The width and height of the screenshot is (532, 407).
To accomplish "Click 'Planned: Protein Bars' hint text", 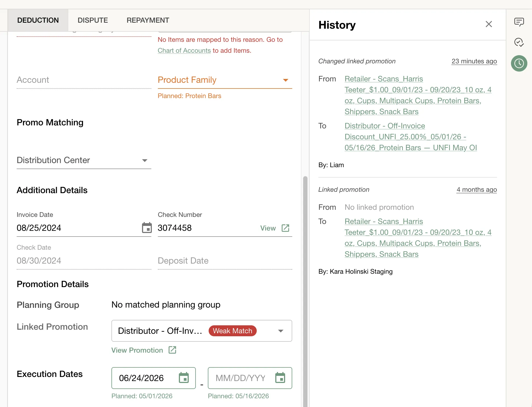I will 190,96.
